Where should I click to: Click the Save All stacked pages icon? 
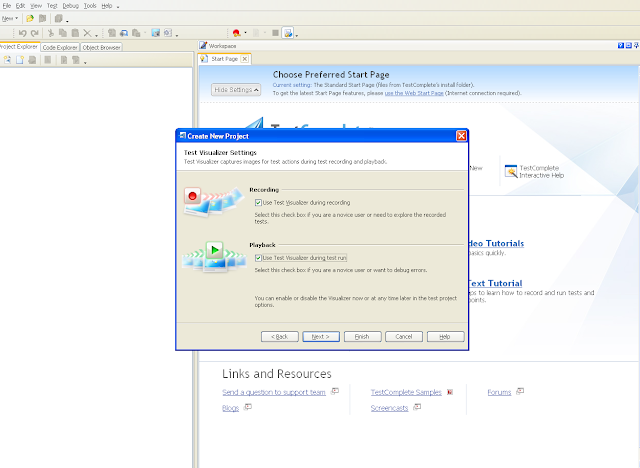pos(59,18)
